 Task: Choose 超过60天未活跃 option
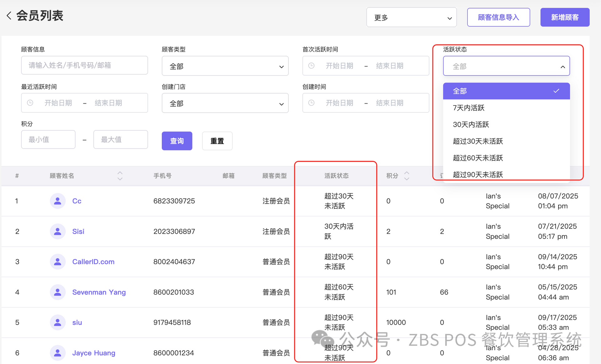point(478,158)
